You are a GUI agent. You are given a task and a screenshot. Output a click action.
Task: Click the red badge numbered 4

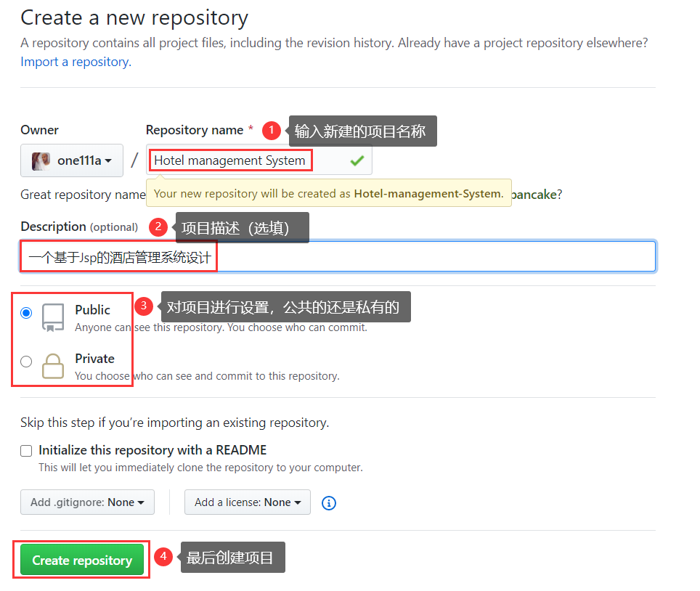(163, 557)
